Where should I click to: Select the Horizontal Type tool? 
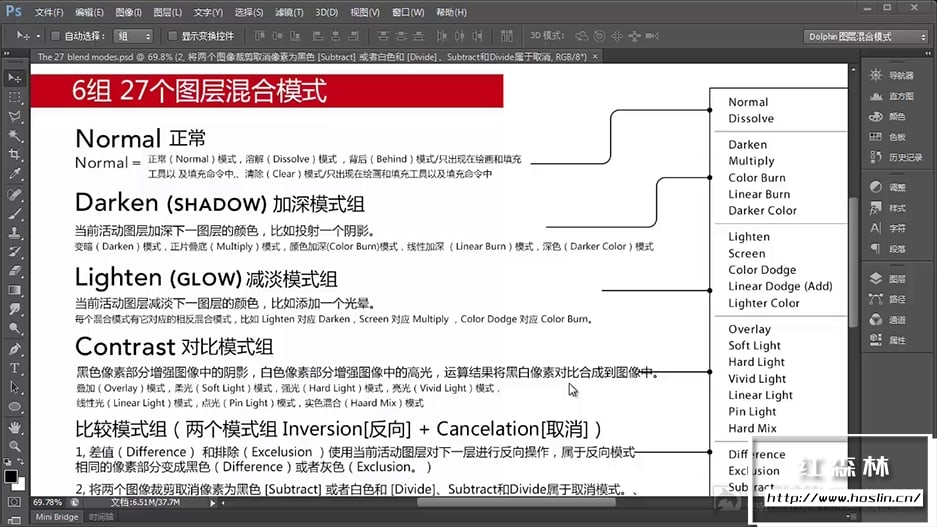coord(14,368)
